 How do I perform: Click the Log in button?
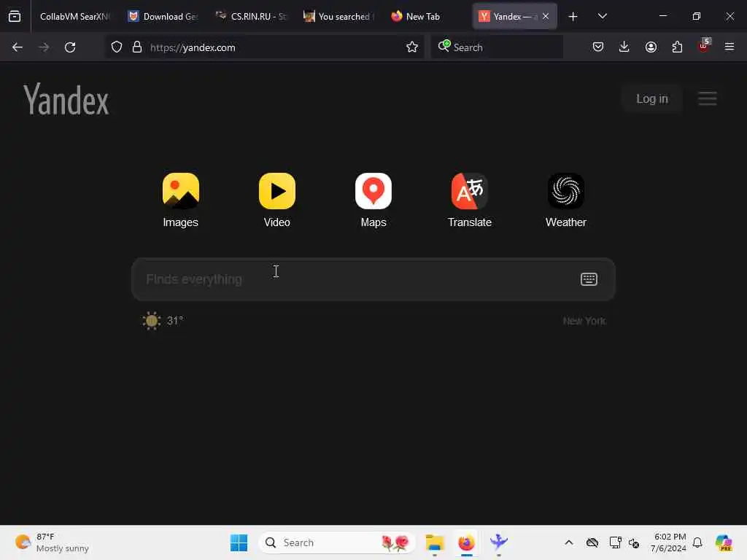651,98
